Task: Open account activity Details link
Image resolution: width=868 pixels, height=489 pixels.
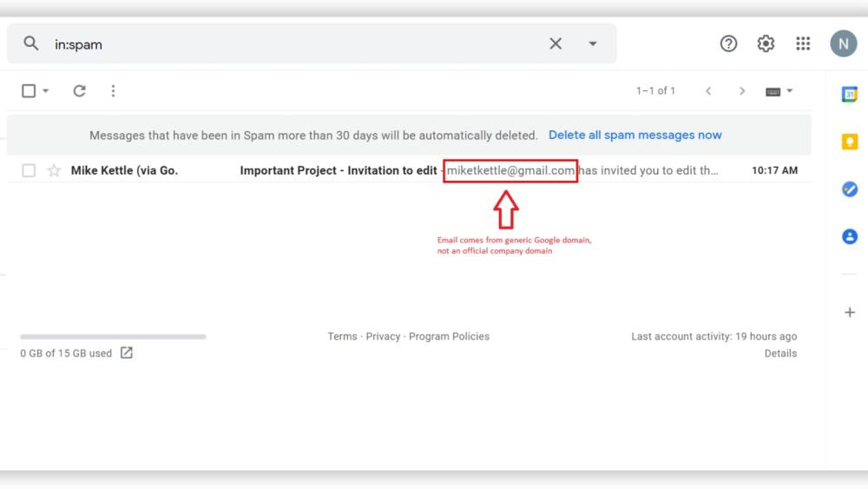Action: pyautogui.click(x=780, y=354)
